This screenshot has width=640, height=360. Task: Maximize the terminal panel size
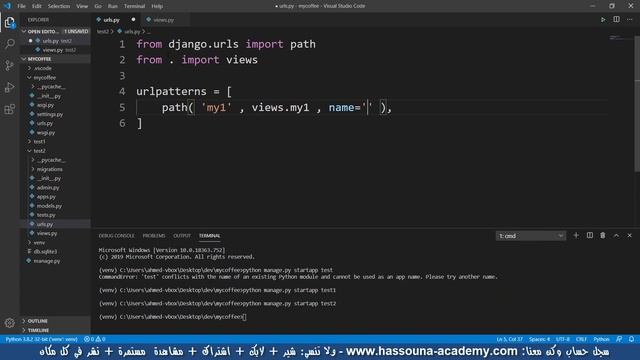[616, 236]
